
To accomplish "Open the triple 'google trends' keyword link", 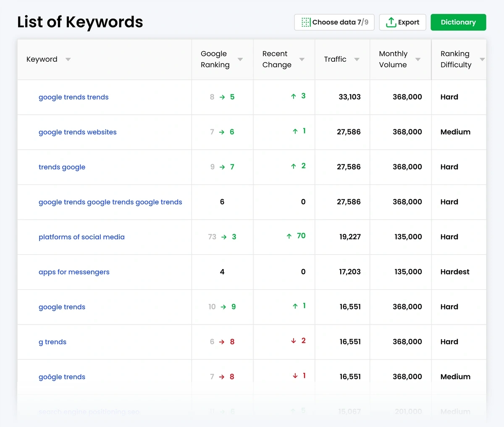I will tap(110, 202).
